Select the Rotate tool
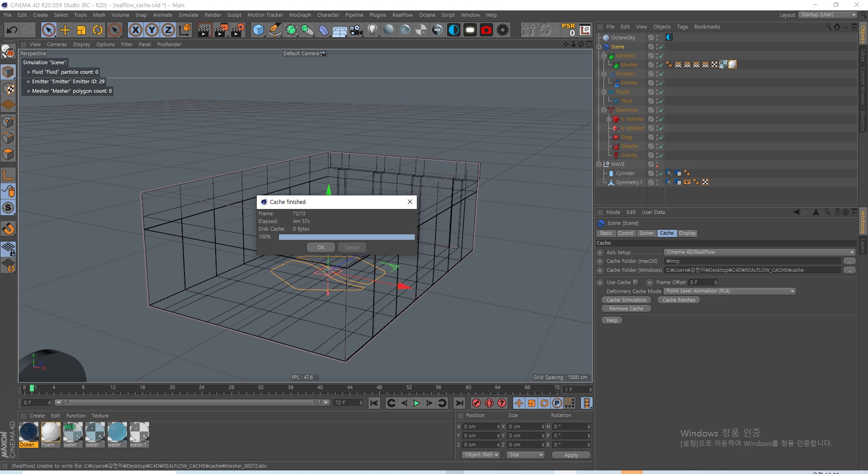This screenshot has width=868, height=474. click(x=98, y=30)
